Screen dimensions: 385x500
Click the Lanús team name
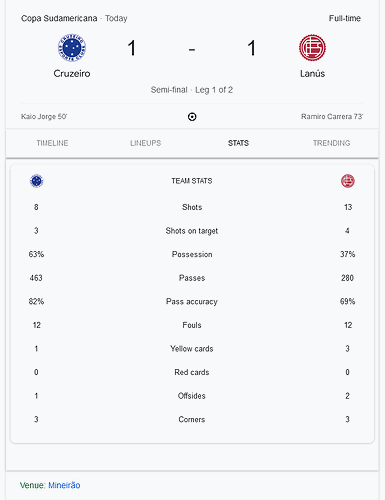click(312, 73)
